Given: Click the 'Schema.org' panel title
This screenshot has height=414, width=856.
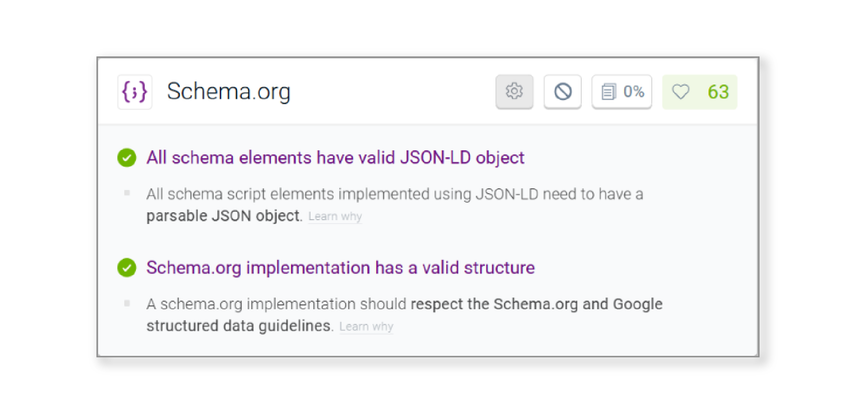Looking at the screenshot, I should [x=228, y=92].
